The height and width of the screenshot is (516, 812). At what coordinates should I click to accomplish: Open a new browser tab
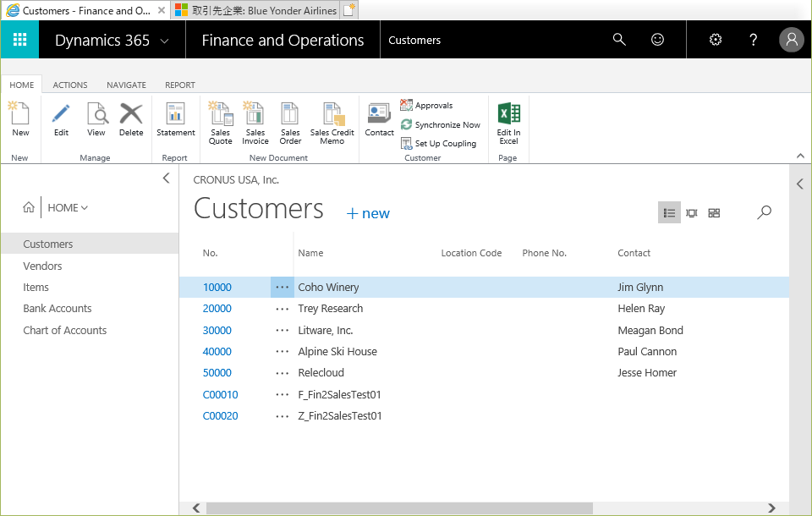click(x=349, y=10)
